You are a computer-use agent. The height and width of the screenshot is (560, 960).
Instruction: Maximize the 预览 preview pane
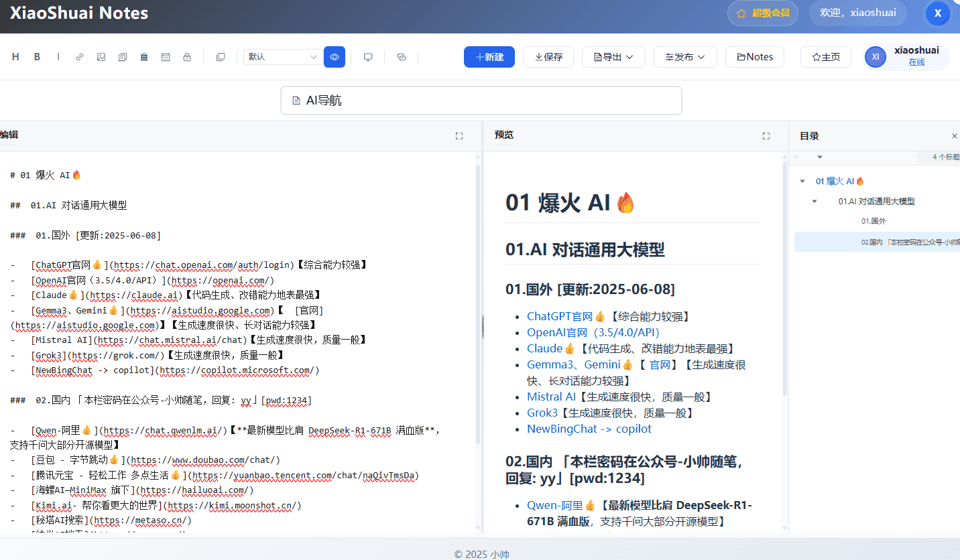tap(766, 136)
